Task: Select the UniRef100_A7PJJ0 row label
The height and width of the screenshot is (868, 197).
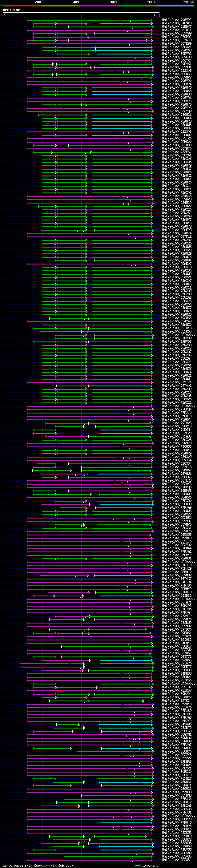Action: (x=177, y=413)
